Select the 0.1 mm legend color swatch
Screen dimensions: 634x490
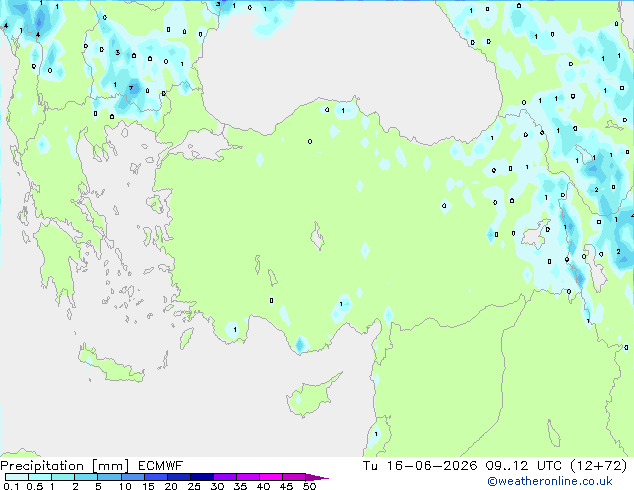click(x=17, y=477)
